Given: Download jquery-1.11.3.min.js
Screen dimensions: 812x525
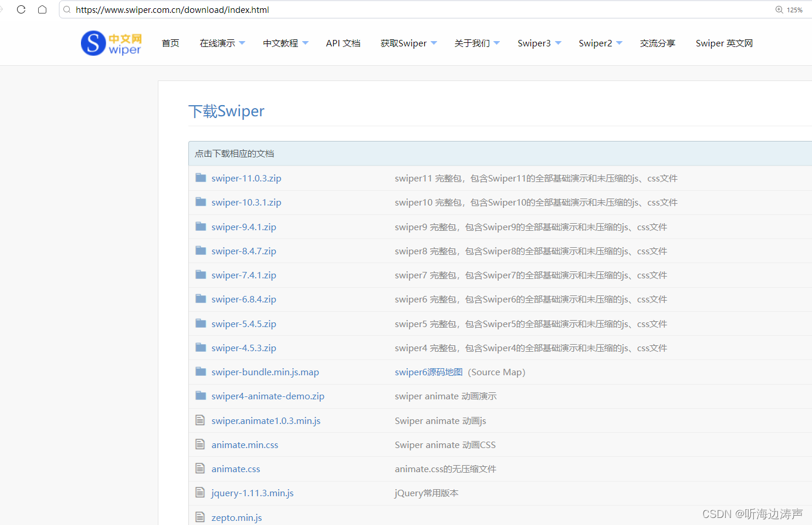Looking at the screenshot, I should [x=252, y=493].
